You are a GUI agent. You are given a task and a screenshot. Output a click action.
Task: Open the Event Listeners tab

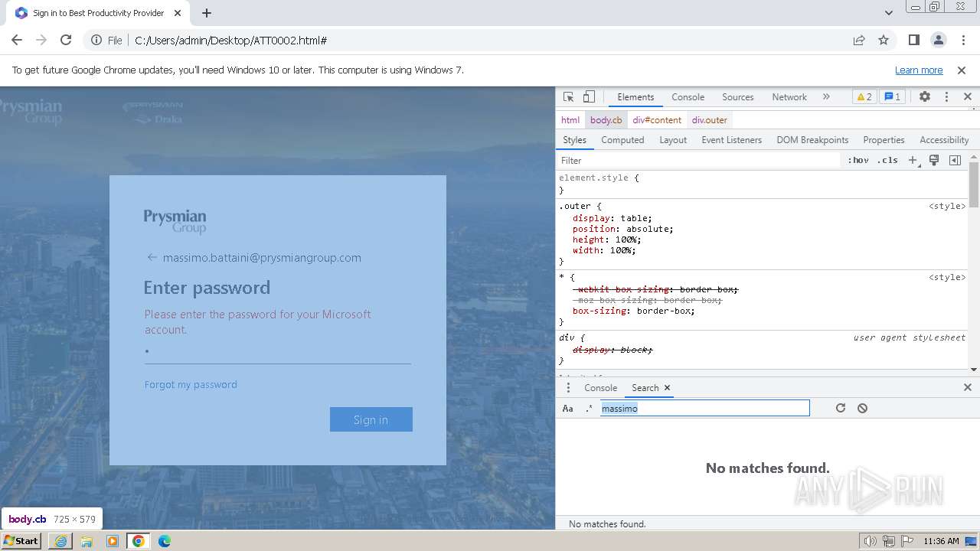pos(732,140)
